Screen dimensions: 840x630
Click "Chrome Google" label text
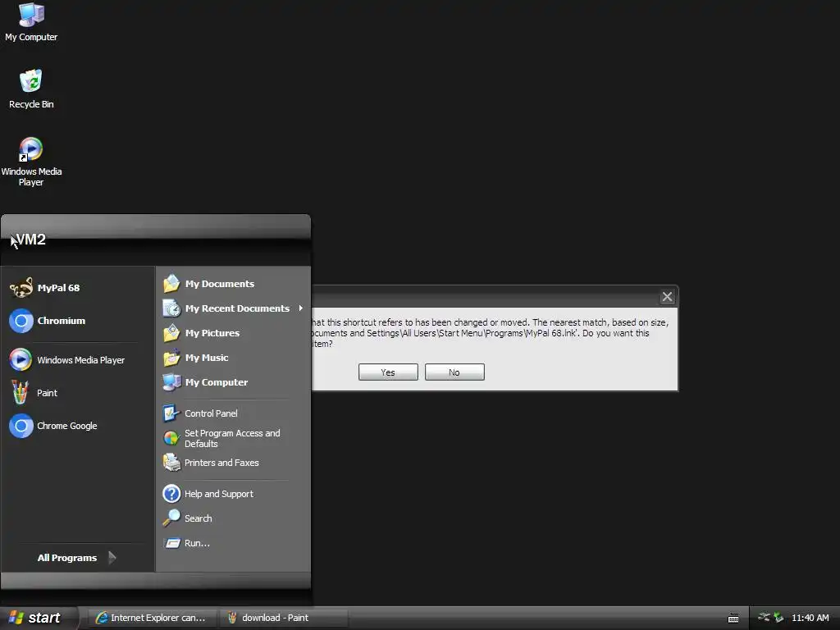[x=67, y=426]
